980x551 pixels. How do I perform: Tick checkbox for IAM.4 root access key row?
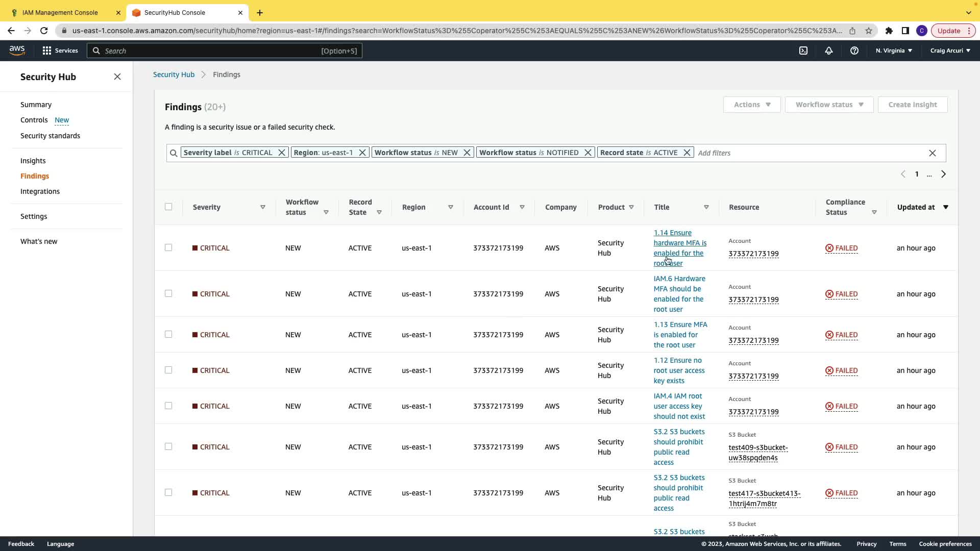168,406
